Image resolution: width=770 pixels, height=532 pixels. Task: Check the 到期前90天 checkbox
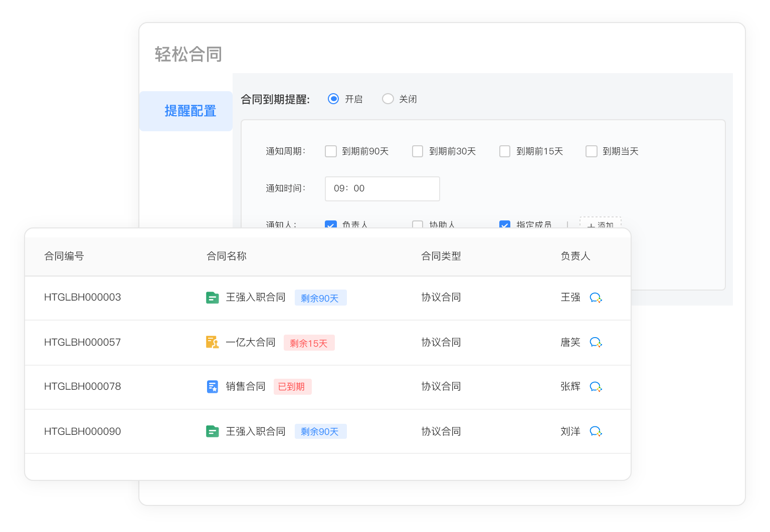[331, 151]
